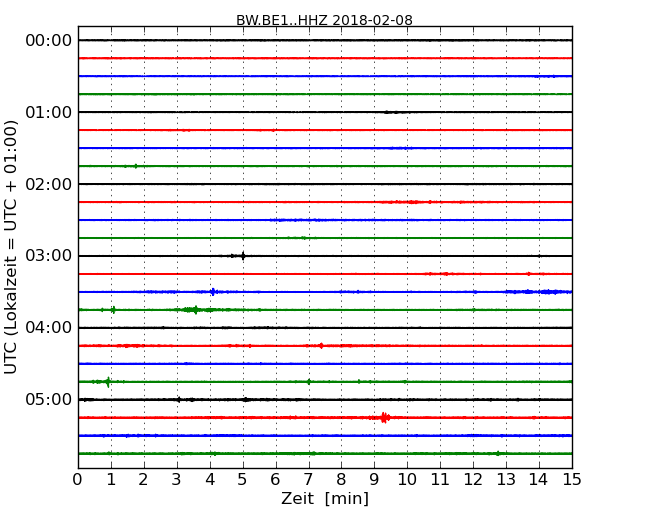Click the x-axis tick label 12

(x=473, y=480)
